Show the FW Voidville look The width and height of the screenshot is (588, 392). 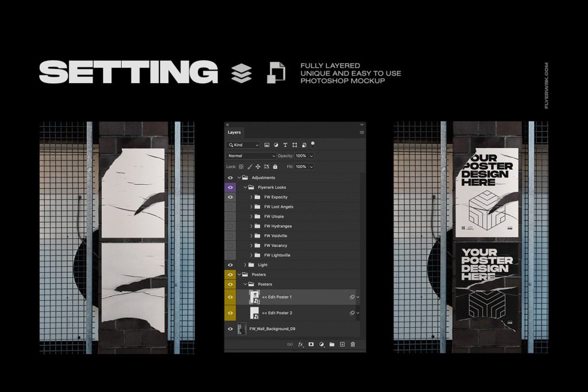230,236
